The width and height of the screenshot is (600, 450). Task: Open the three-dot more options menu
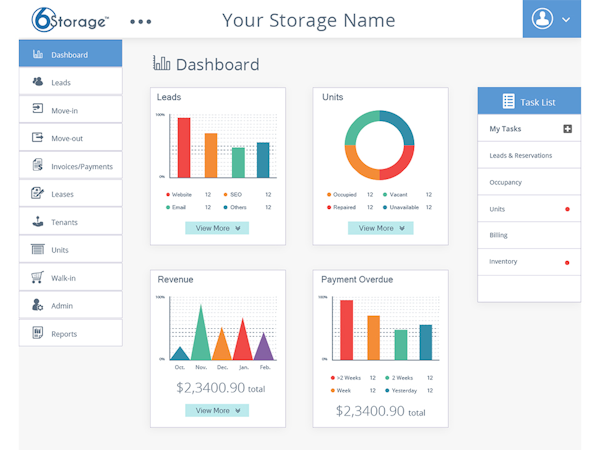(x=141, y=21)
